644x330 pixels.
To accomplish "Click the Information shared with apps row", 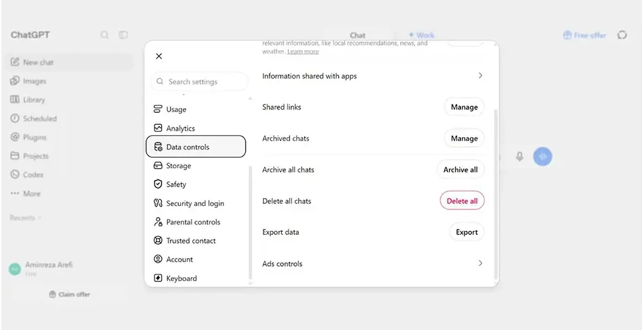I will [373, 76].
